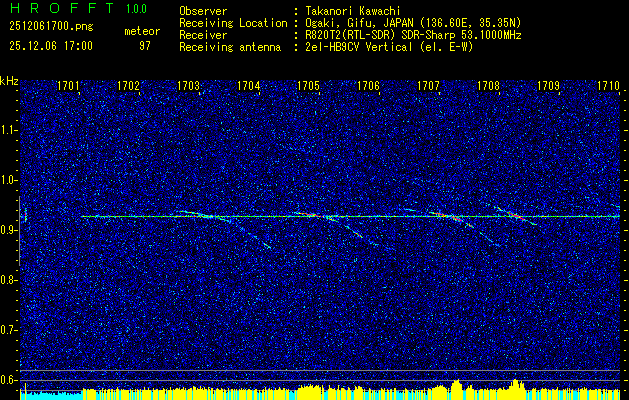The height and width of the screenshot is (400, 629).
Task: Click the 1710 time marker
Action: click(608, 86)
